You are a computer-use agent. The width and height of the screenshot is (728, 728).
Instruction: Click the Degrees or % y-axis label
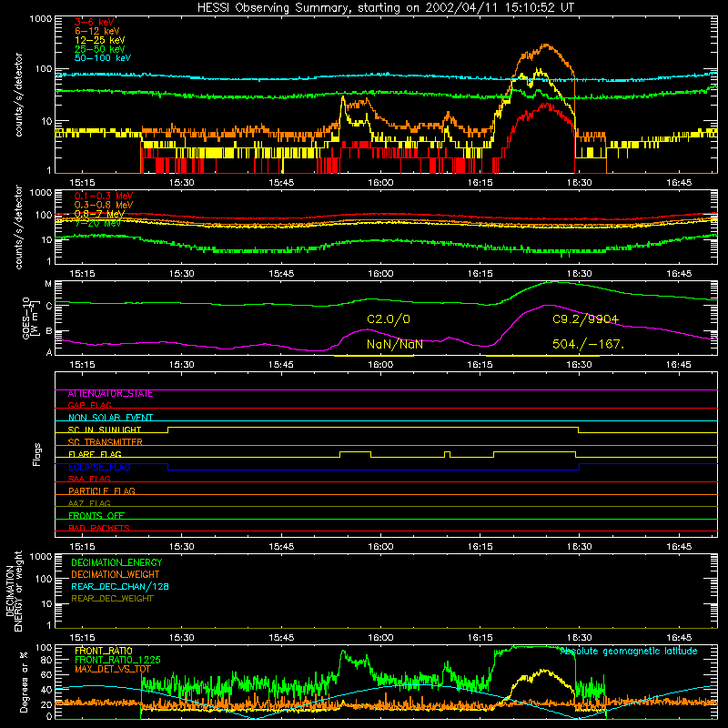coord(24,682)
